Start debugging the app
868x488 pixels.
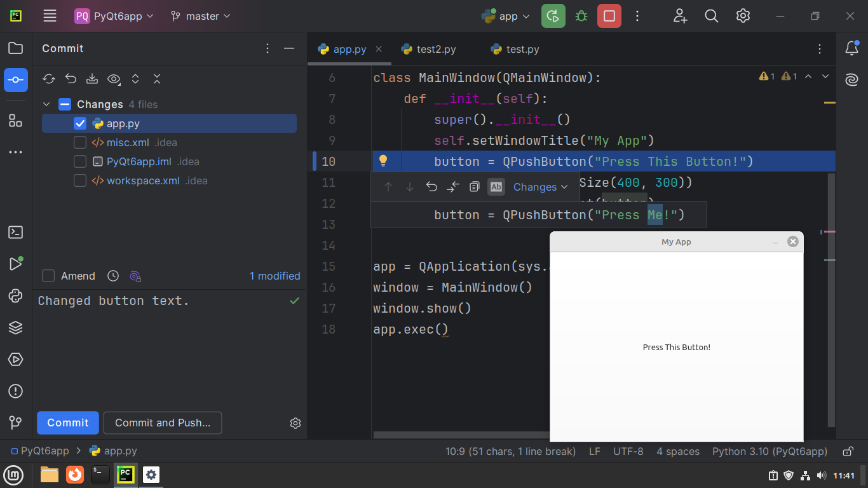coord(581,17)
